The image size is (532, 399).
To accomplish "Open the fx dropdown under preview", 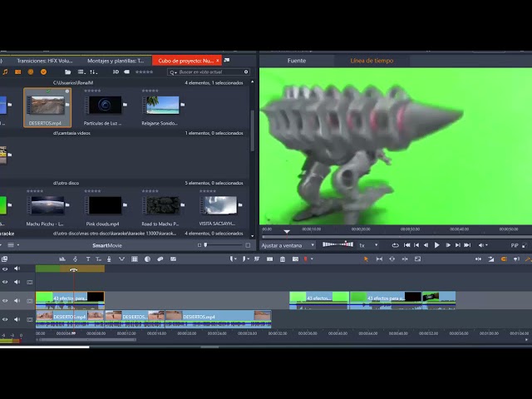I will pyautogui.click(x=368, y=245).
